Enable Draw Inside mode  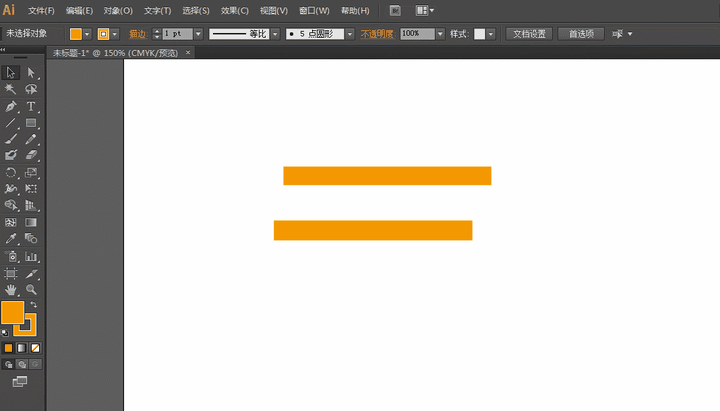[x=35, y=364]
